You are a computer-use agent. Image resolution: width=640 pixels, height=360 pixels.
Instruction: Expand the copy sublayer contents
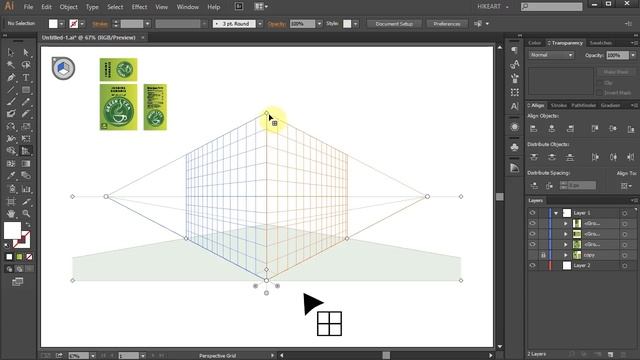pyautogui.click(x=566, y=255)
